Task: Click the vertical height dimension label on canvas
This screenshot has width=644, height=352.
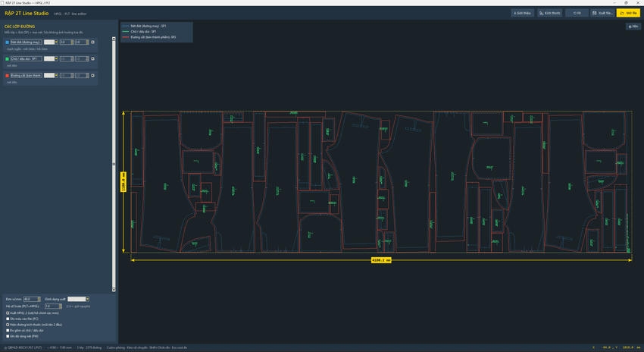Action: [123, 182]
